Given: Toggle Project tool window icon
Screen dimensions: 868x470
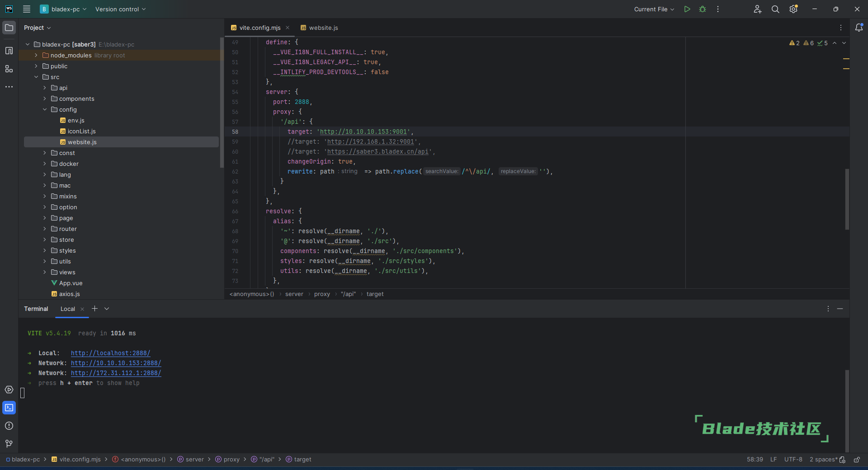Looking at the screenshot, I should tap(9, 28).
